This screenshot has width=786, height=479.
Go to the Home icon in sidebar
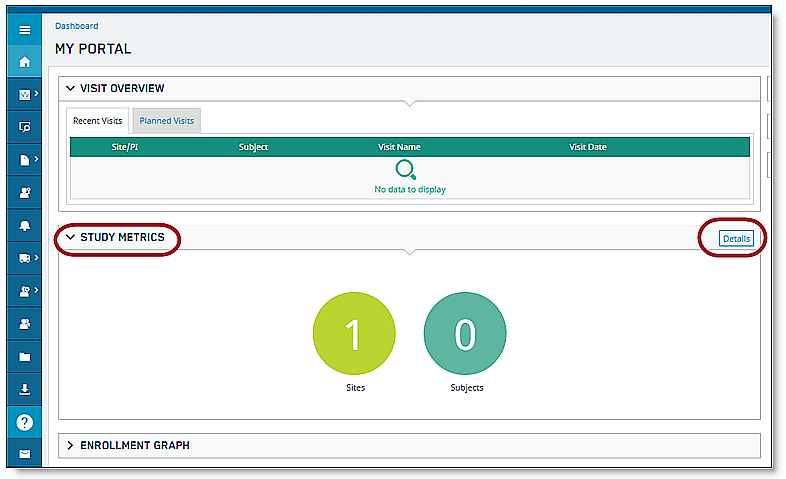(25, 62)
